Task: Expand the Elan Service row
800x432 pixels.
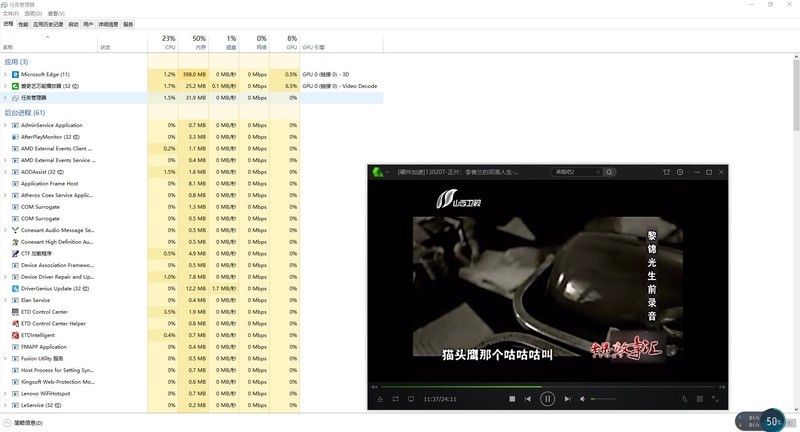Action: [x=6, y=300]
